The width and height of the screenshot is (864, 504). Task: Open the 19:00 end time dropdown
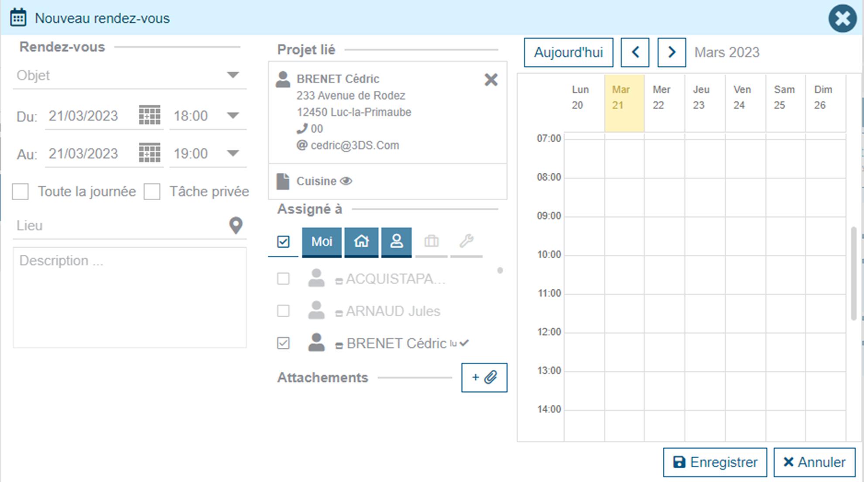click(x=233, y=153)
